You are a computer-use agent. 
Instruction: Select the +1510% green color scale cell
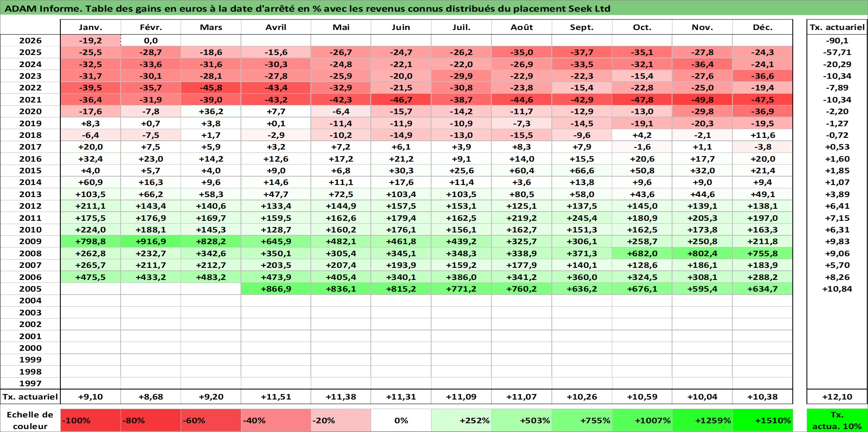(x=762, y=420)
